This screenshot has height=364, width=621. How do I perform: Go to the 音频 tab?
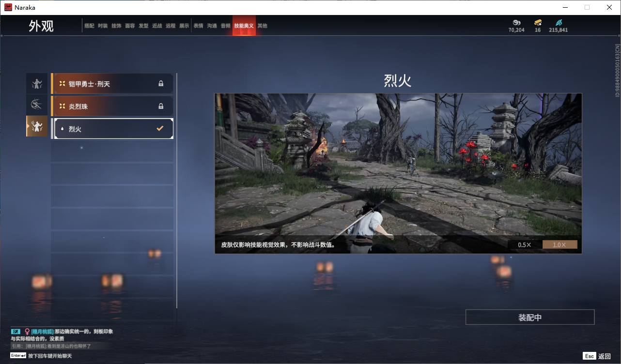click(226, 26)
